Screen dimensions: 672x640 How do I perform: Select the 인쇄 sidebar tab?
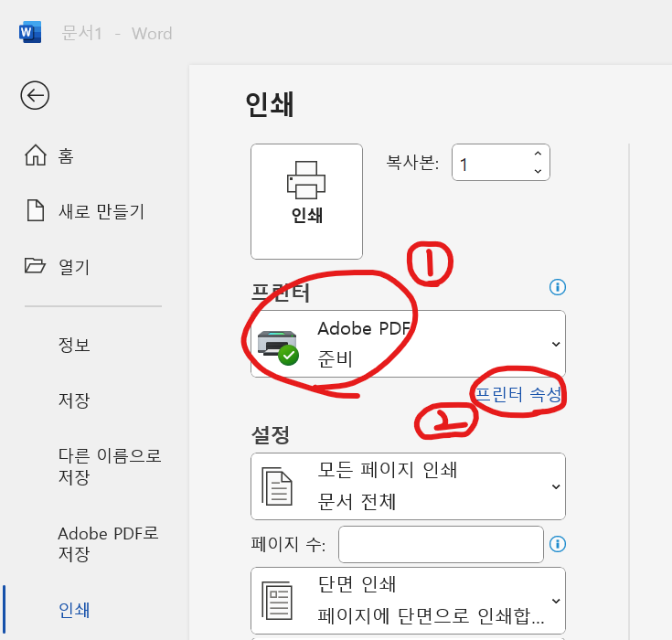(74, 610)
